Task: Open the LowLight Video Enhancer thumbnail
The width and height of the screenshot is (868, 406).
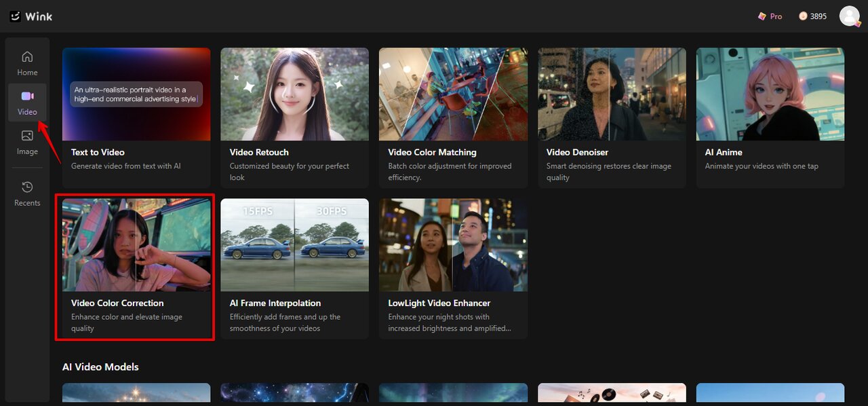Action: click(453, 245)
